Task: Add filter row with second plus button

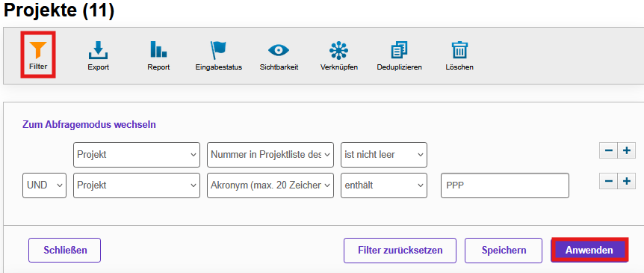Action: 626,181
